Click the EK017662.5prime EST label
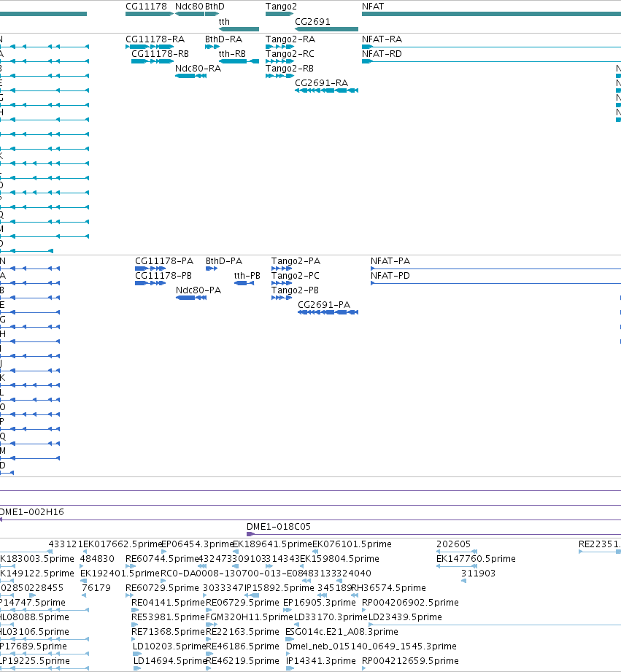This screenshot has width=621, height=672. coord(122,544)
